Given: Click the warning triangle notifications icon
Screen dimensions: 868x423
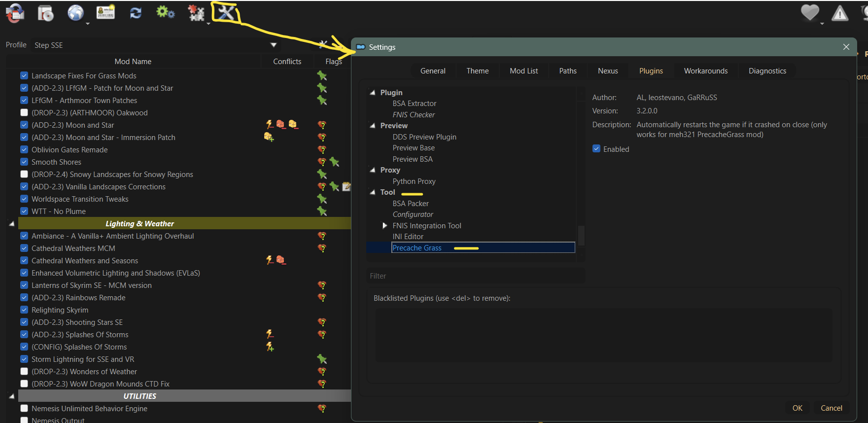Looking at the screenshot, I should tap(839, 14).
